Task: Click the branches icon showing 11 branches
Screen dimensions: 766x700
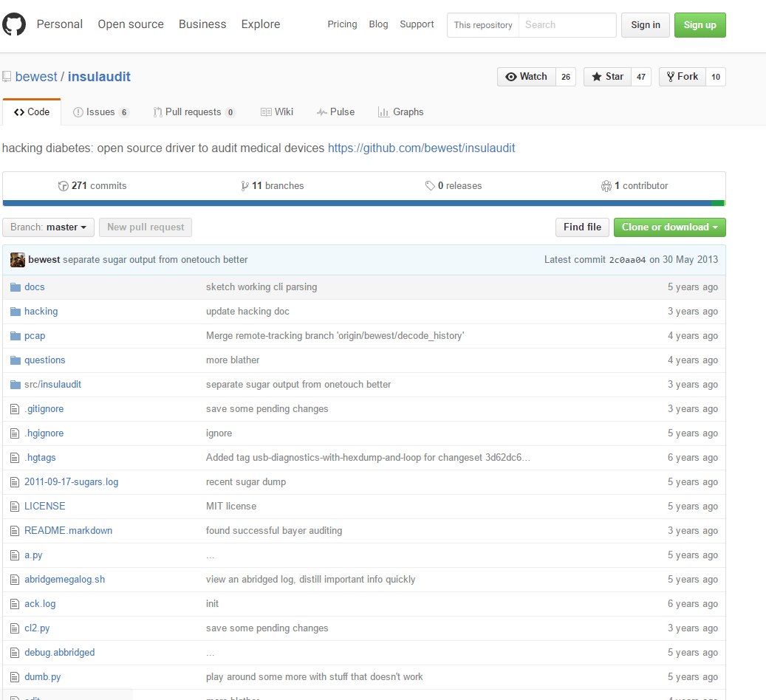Action: 245,185
